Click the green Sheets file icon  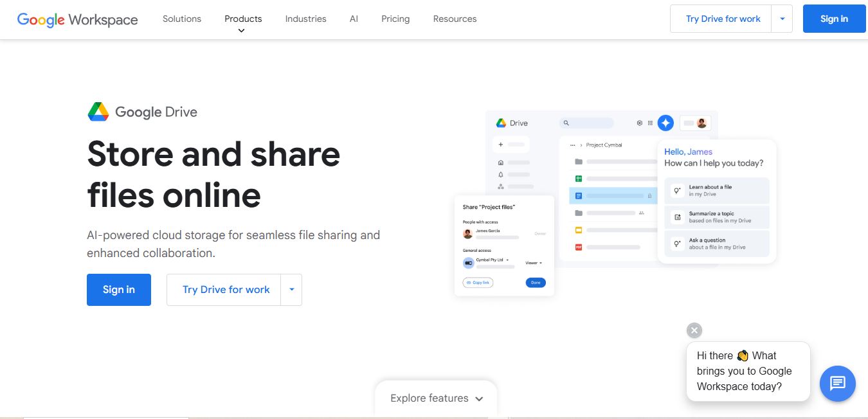pyautogui.click(x=579, y=179)
